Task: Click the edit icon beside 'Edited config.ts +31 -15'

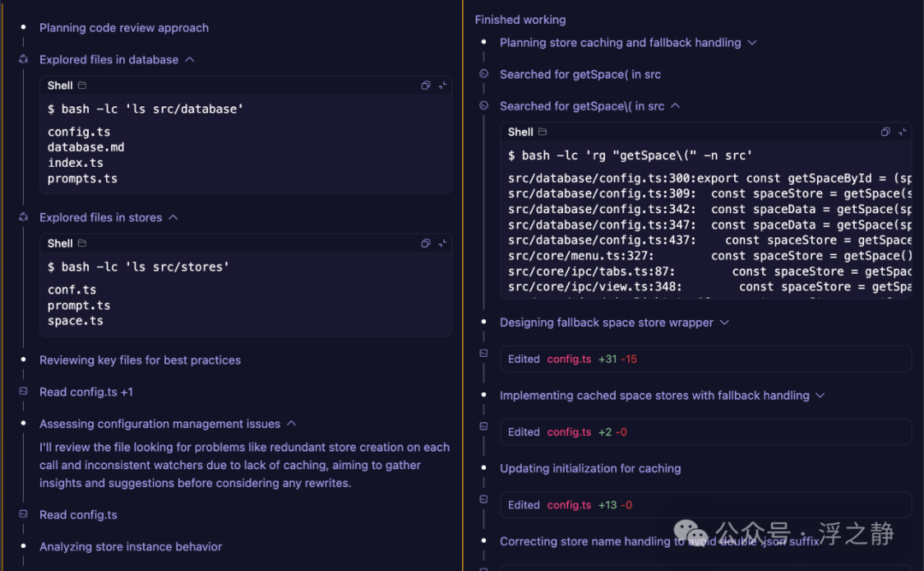Action: pos(483,354)
